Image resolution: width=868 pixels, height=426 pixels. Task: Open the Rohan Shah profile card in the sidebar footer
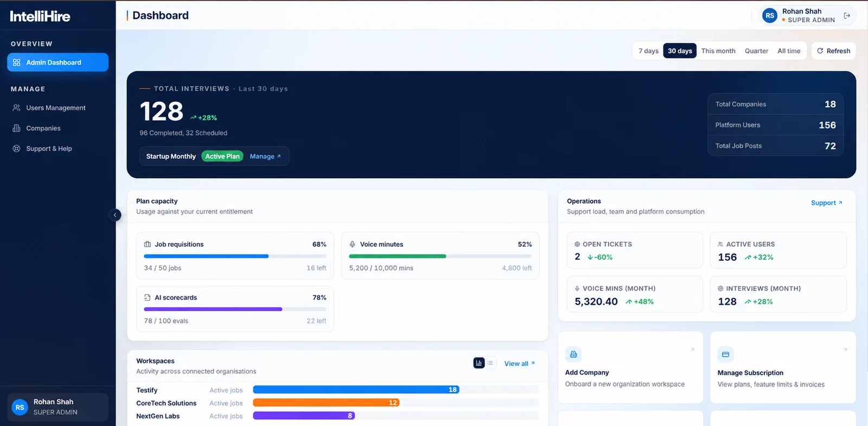(x=58, y=407)
